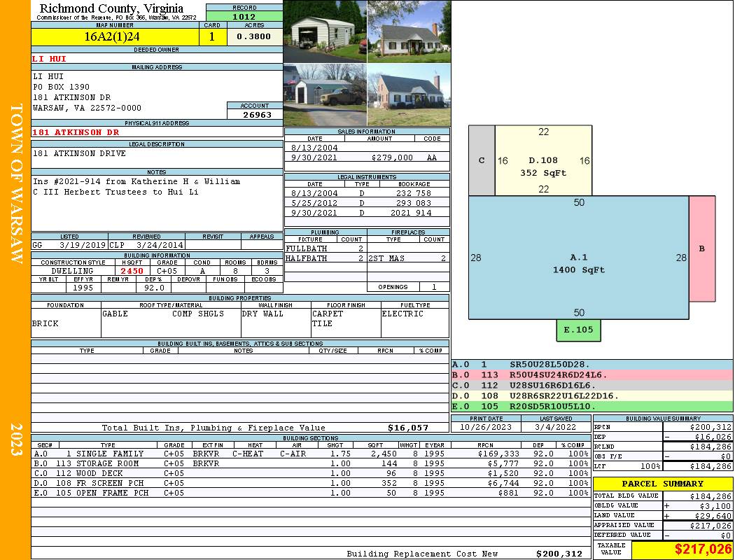The height and width of the screenshot is (560, 735).
Task: Click the green E.105 porch block
Action: pyautogui.click(x=578, y=330)
